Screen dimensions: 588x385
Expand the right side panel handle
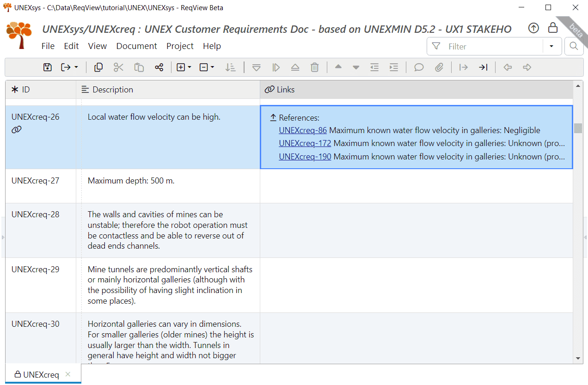[x=585, y=237]
